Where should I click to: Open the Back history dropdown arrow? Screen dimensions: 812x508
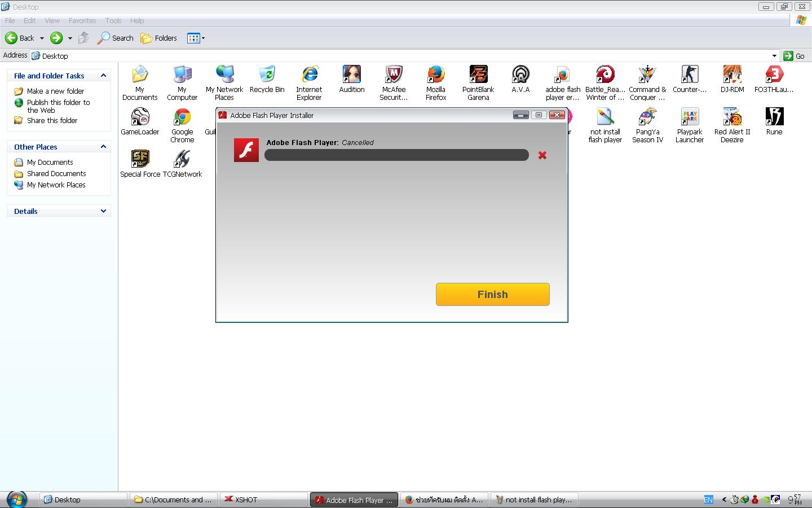[41, 38]
